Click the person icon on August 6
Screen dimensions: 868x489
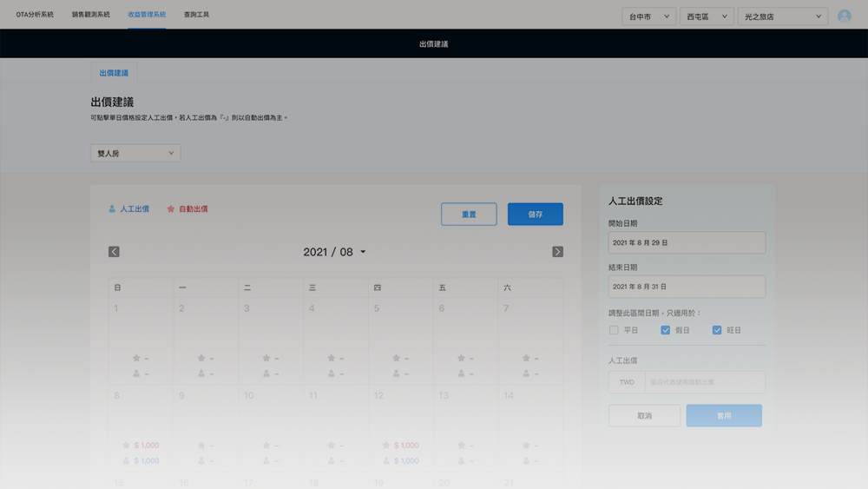[461, 373]
